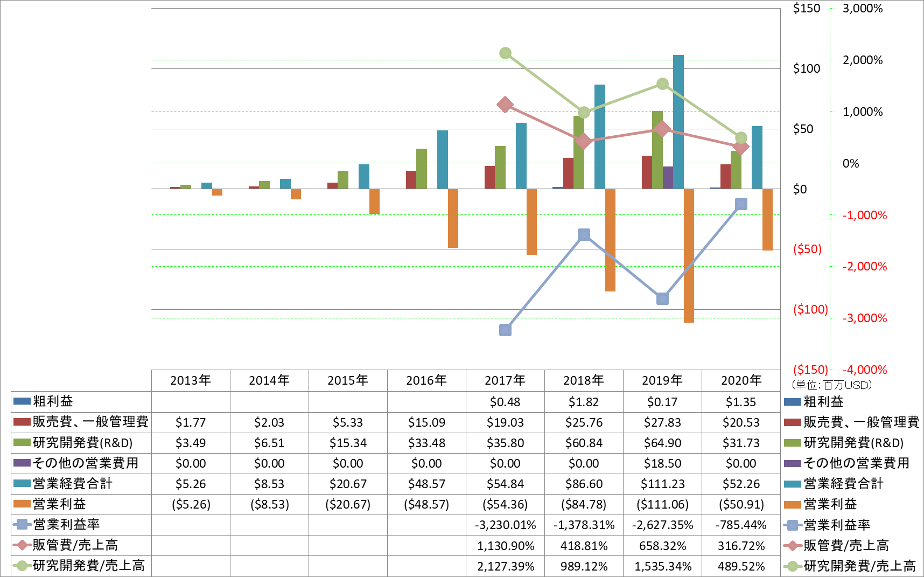Click the 2019 purple other-expenses bar
This screenshot has height=577, width=924.
point(668,177)
